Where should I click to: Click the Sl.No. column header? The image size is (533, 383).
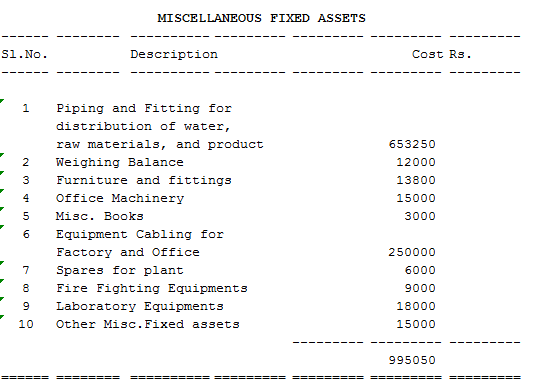pyautogui.click(x=24, y=54)
